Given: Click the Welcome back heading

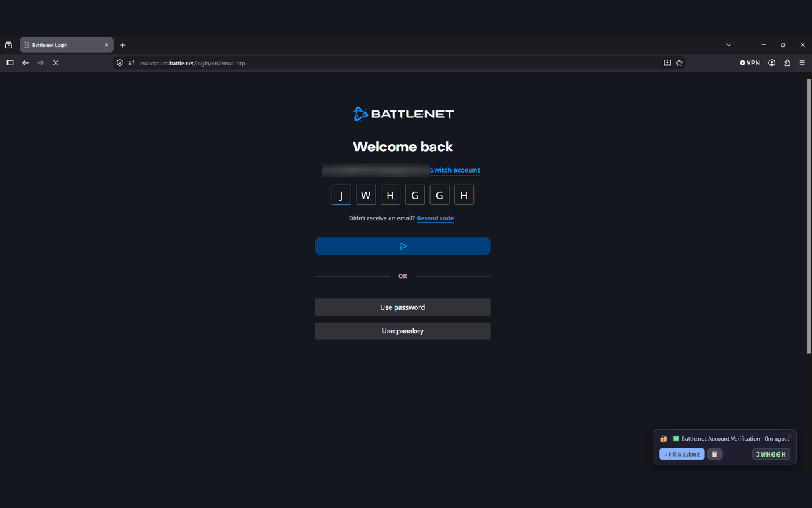Looking at the screenshot, I should (403, 147).
